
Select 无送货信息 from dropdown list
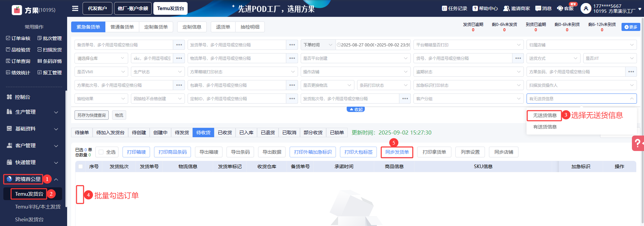click(545, 115)
